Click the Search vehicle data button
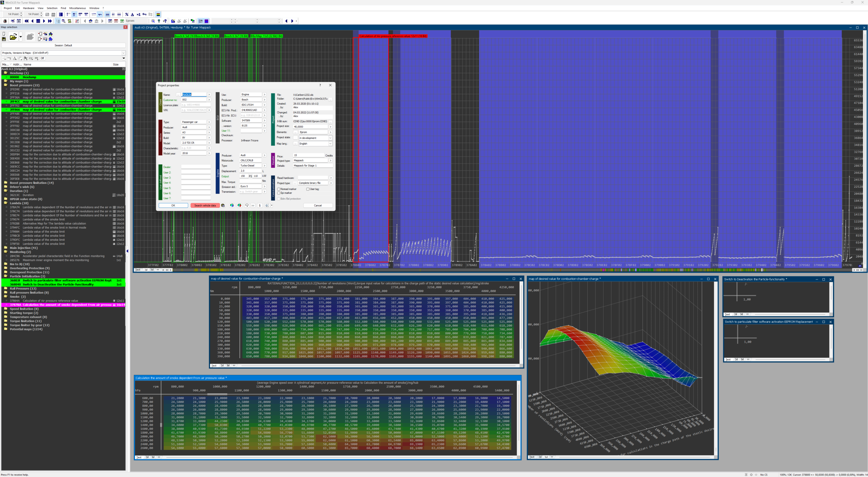 point(205,205)
